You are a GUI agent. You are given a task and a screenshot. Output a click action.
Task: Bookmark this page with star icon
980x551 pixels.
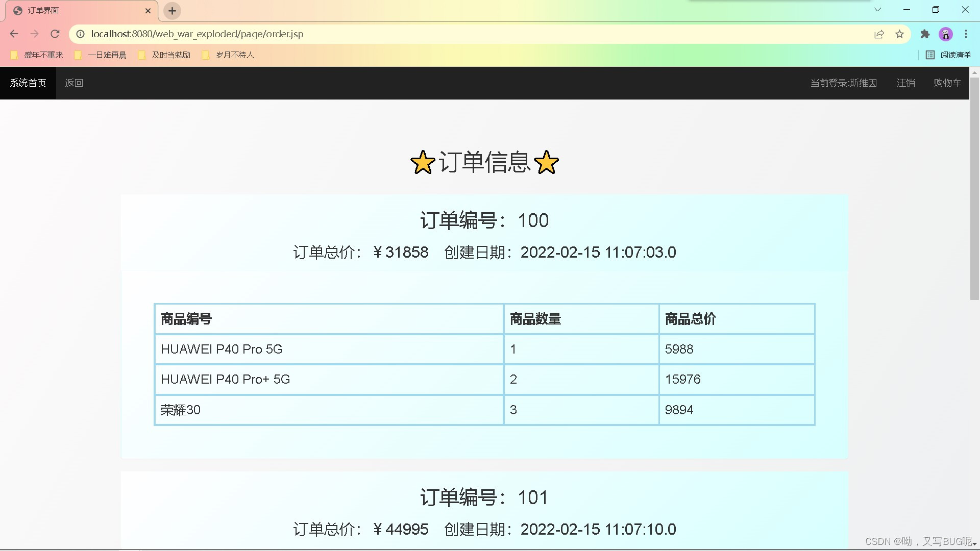(x=899, y=34)
